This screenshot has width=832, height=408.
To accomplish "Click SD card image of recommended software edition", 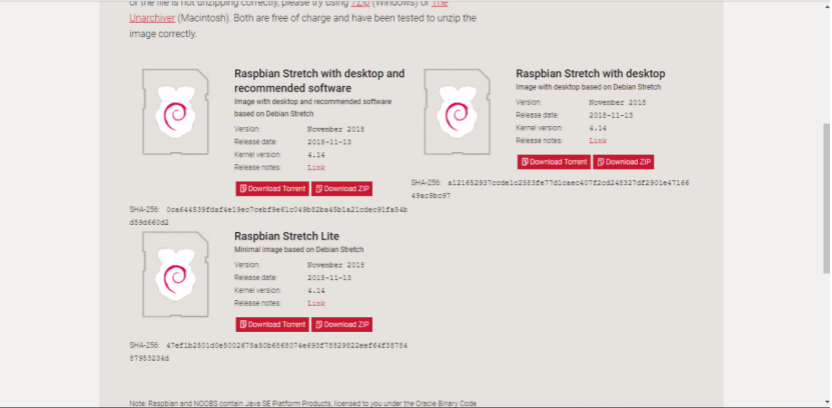I will tap(176, 112).
